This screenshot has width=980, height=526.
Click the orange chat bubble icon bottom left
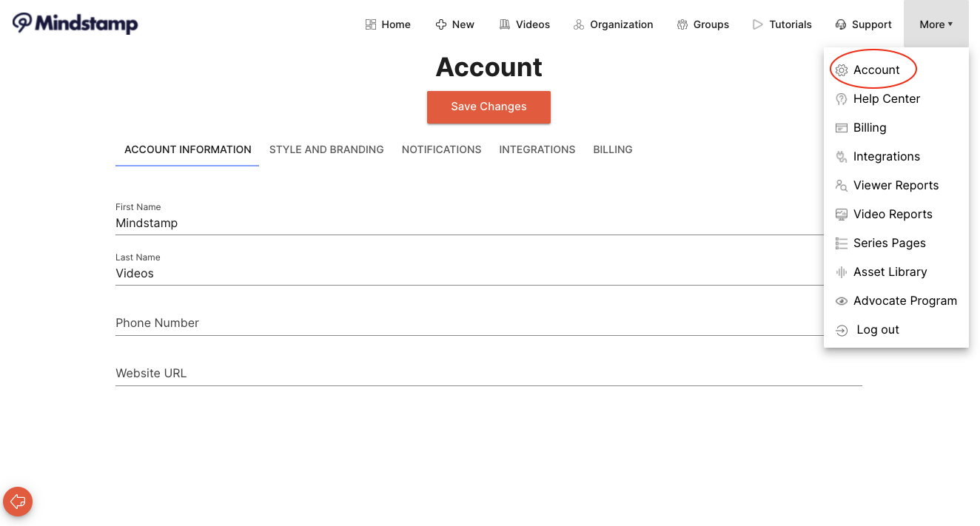coord(17,502)
